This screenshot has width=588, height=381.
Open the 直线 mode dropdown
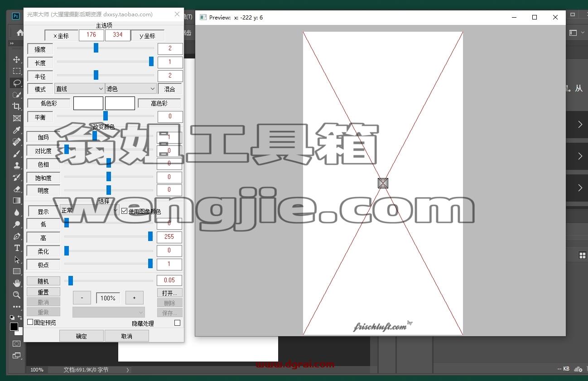tap(79, 89)
